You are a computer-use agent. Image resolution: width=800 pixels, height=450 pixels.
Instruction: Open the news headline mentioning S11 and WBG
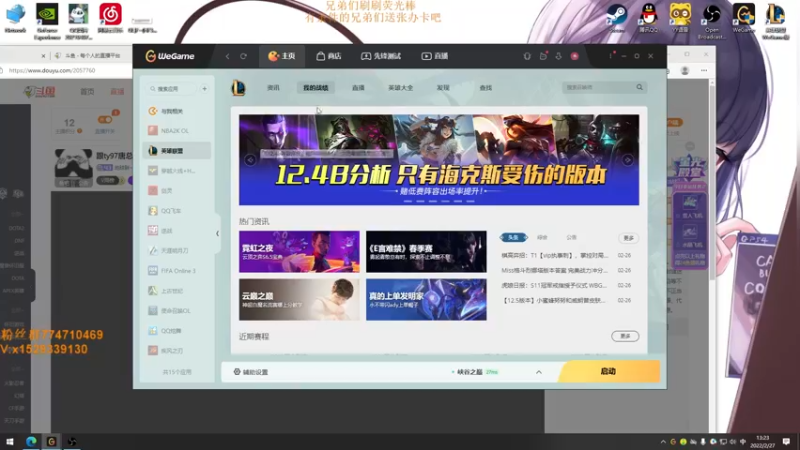pos(555,285)
